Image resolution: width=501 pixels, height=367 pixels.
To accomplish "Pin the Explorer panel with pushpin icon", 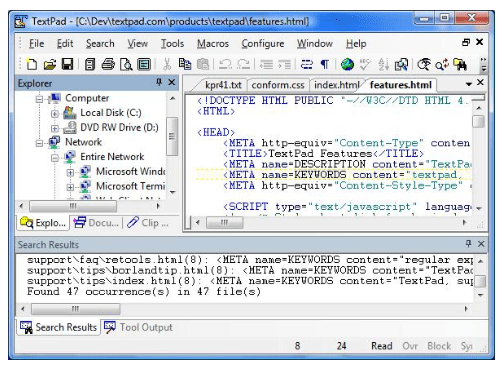I will (x=159, y=82).
